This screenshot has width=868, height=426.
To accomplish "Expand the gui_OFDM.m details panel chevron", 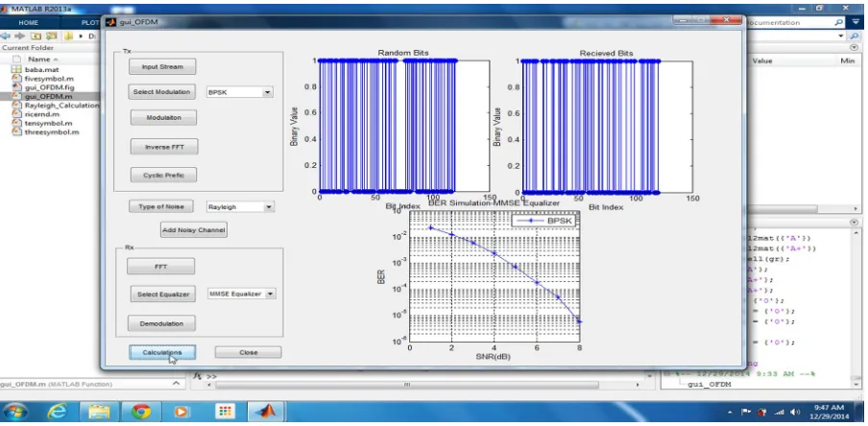I will 176,384.
